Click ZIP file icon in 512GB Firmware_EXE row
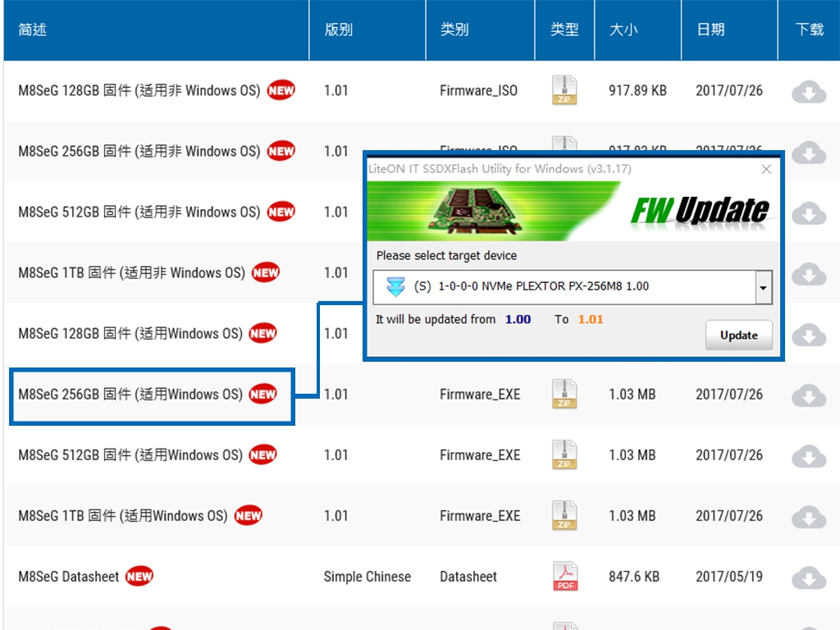 (x=564, y=454)
